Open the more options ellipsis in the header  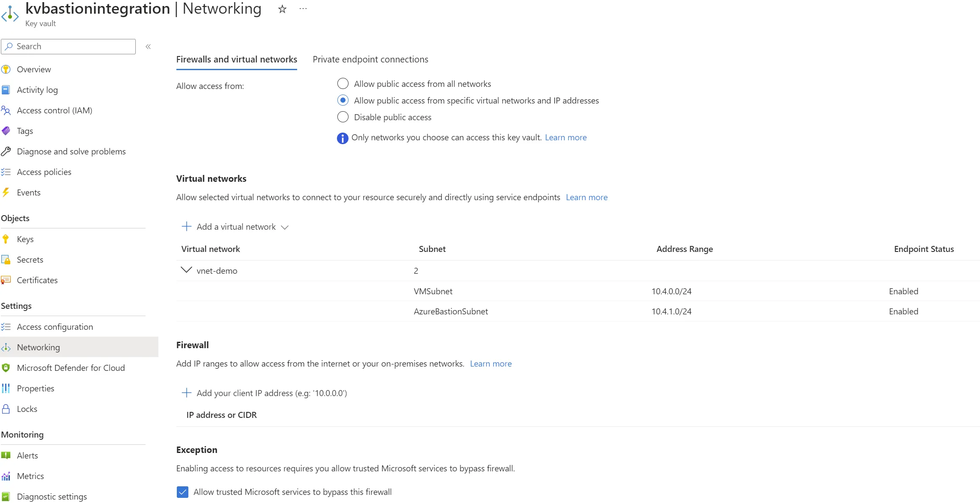(x=303, y=9)
